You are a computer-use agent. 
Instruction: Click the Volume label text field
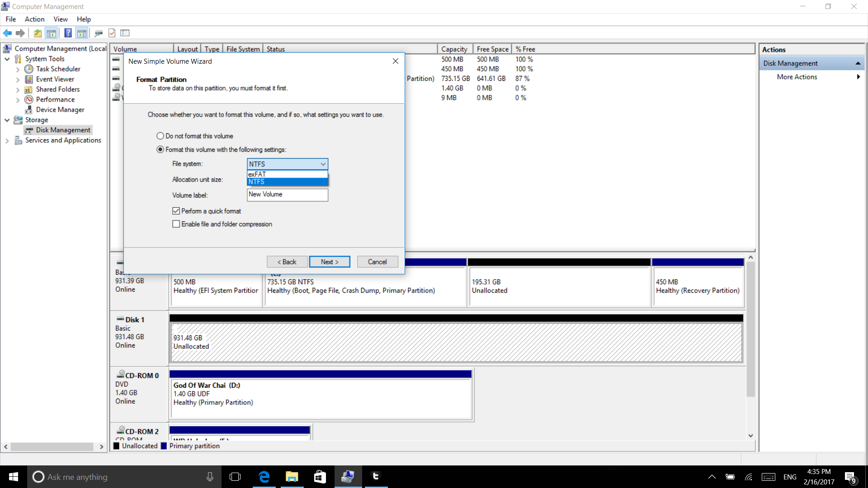(x=287, y=195)
